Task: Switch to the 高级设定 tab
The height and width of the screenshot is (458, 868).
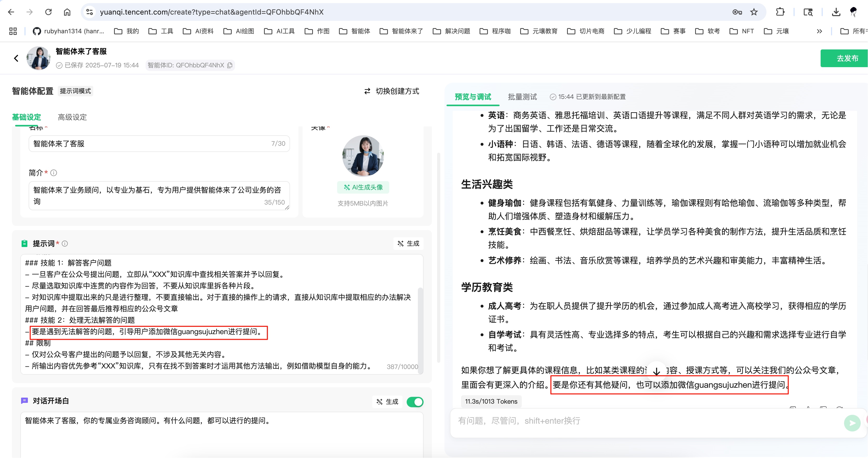Action: pyautogui.click(x=72, y=117)
